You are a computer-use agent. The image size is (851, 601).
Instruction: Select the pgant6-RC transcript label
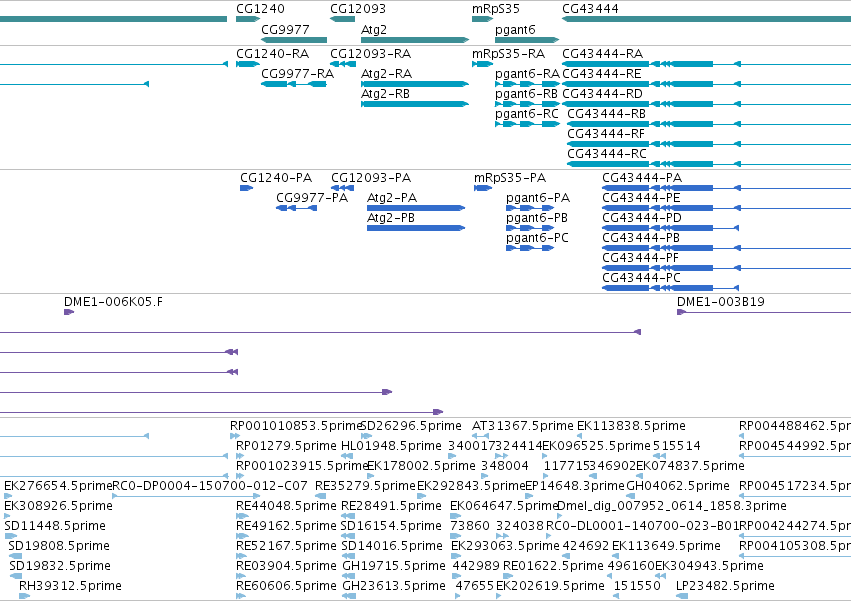click(527, 114)
